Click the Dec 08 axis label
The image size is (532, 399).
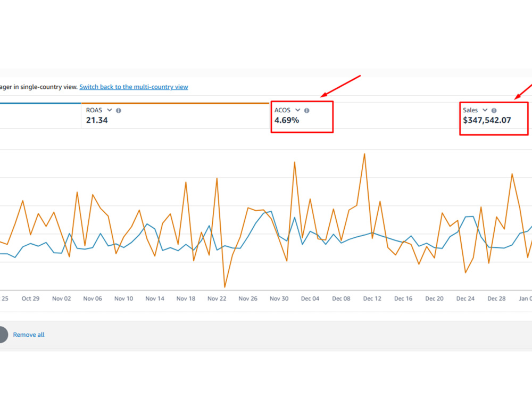click(341, 298)
